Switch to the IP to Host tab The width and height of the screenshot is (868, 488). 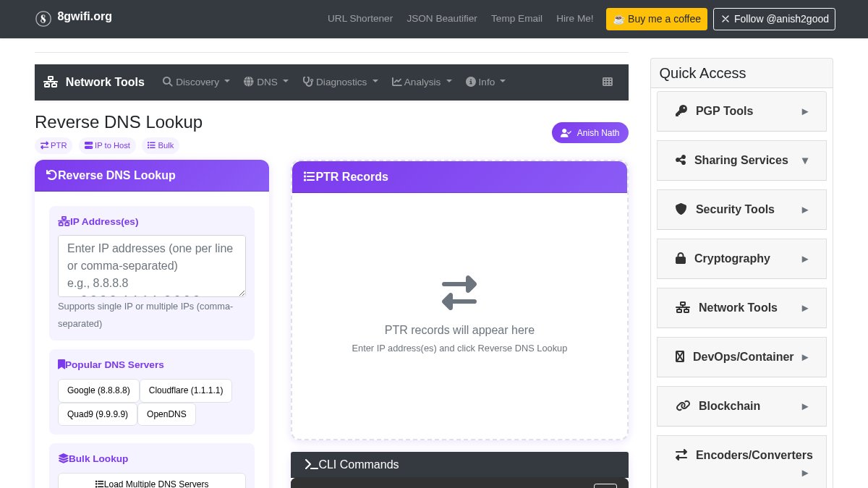click(107, 145)
